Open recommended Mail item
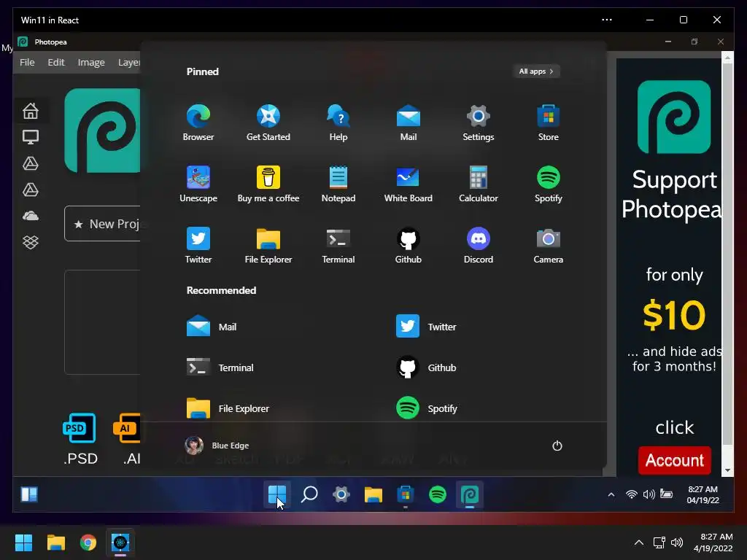This screenshot has width=747, height=560. pos(212,327)
